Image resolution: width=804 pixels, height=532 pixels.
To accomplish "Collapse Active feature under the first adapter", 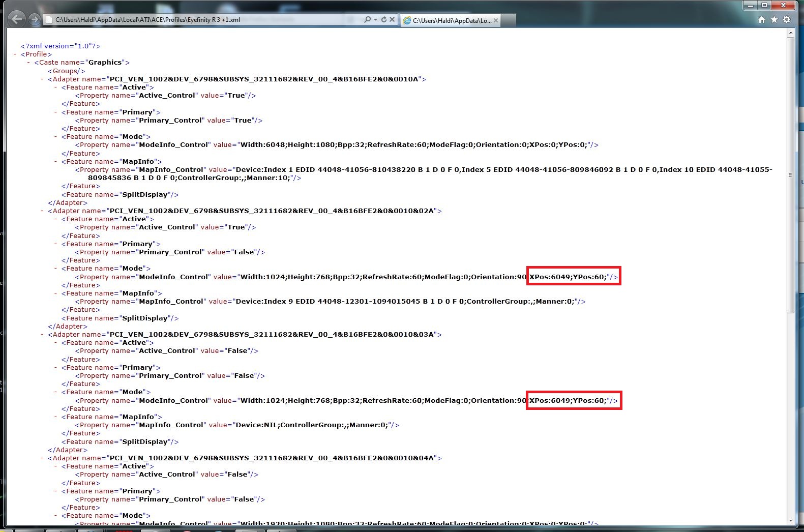I will [x=56, y=87].
